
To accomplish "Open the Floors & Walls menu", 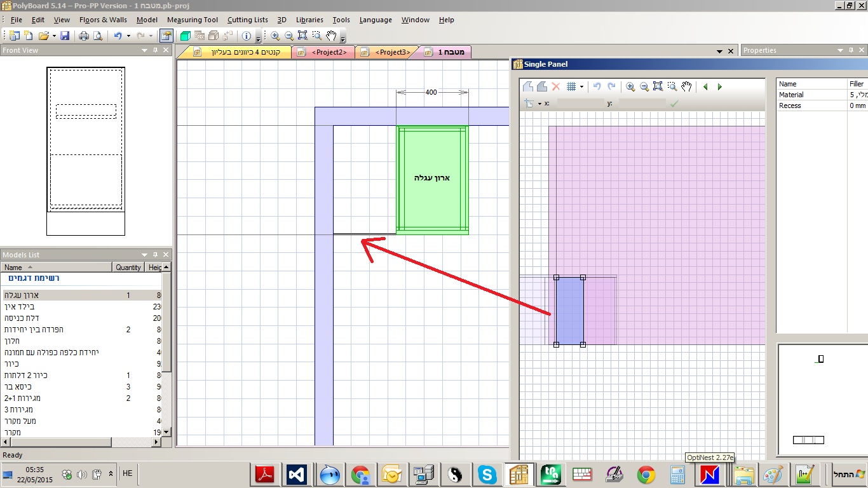I will pos(103,20).
